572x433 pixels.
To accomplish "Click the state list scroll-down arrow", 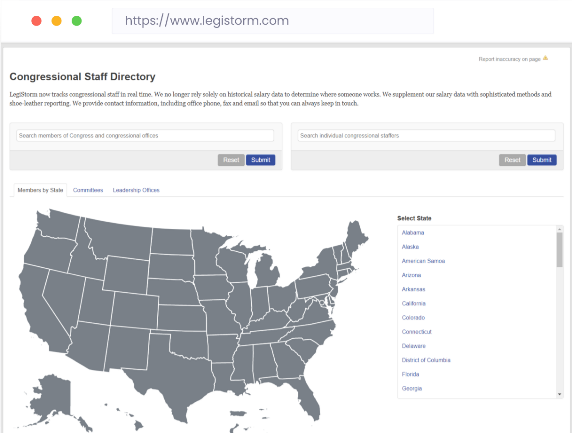I will (560, 394).
